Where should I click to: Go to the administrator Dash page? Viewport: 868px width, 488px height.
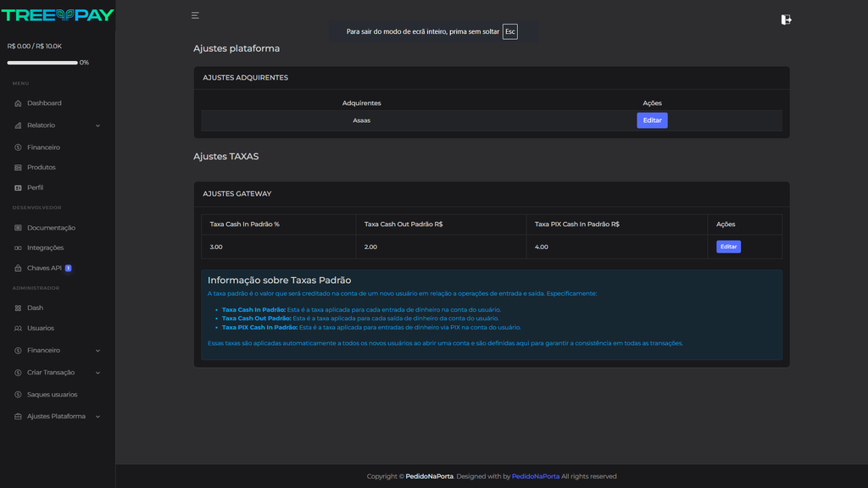pyautogui.click(x=35, y=308)
